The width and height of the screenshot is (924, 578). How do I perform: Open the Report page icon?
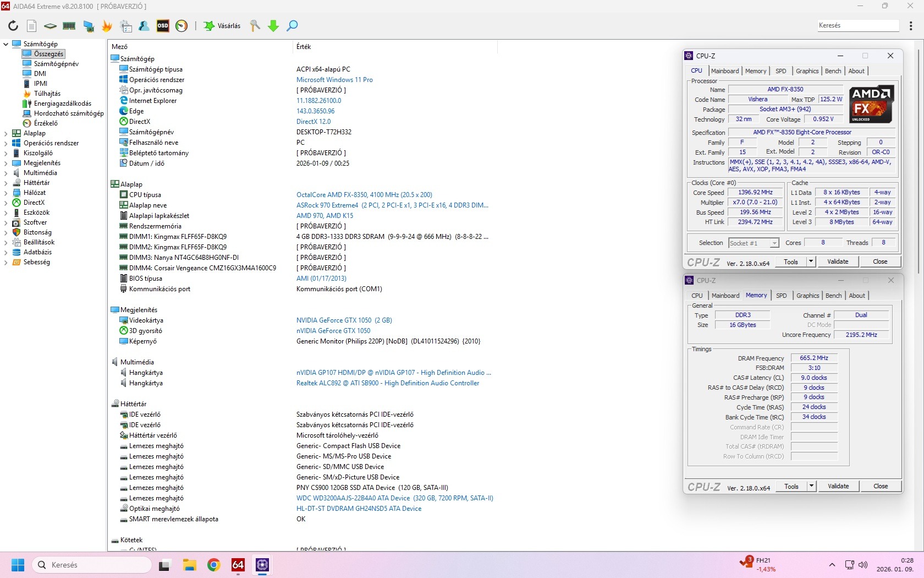point(32,26)
